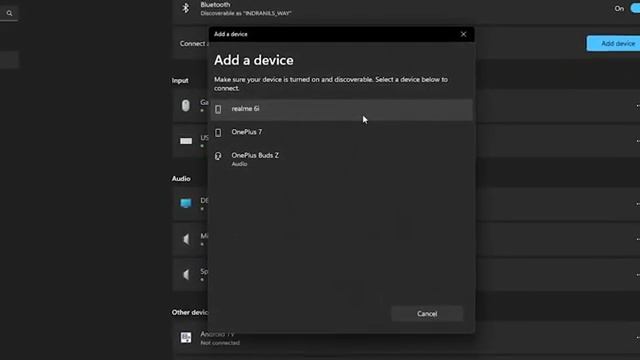This screenshot has width=640, height=360.
Task: Select realme 6i device to pair
Action: 341,109
